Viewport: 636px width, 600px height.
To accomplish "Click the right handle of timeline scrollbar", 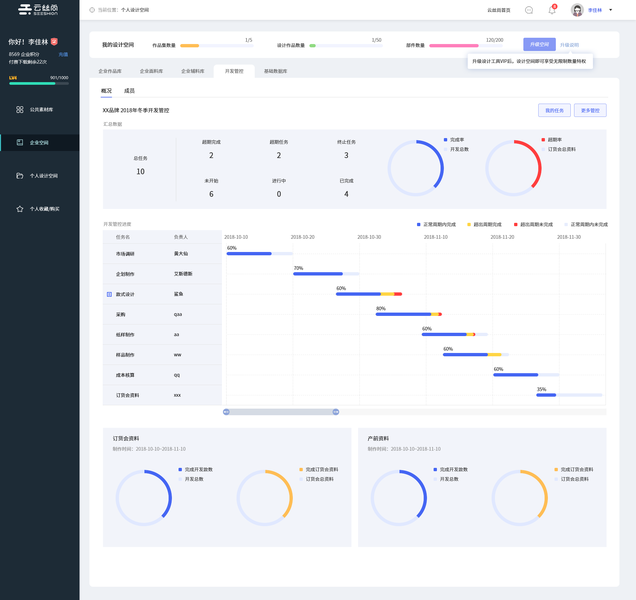I will pos(336,412).
